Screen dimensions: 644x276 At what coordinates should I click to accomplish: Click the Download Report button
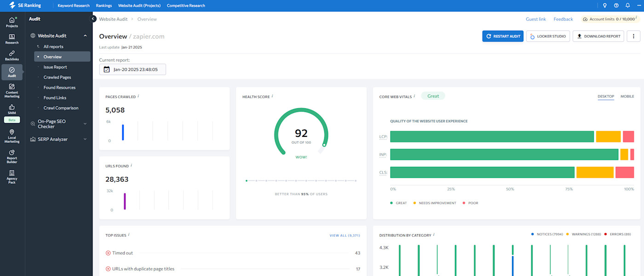tap(598, 36)
